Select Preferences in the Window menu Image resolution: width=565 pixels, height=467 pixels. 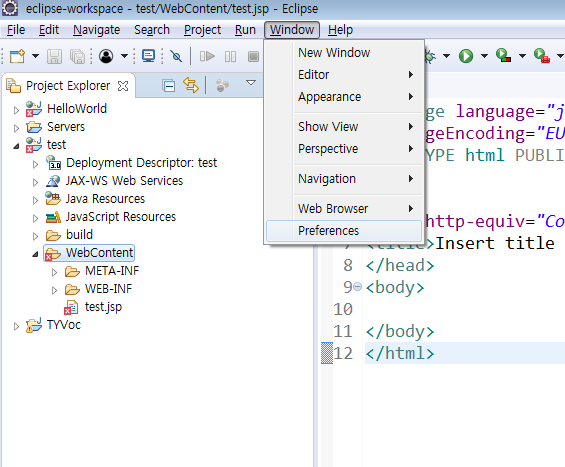(344, 231)
